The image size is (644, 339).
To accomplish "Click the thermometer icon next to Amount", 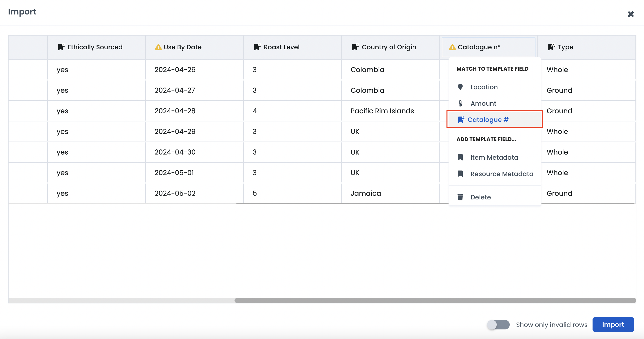I will (x=460, y=103).
